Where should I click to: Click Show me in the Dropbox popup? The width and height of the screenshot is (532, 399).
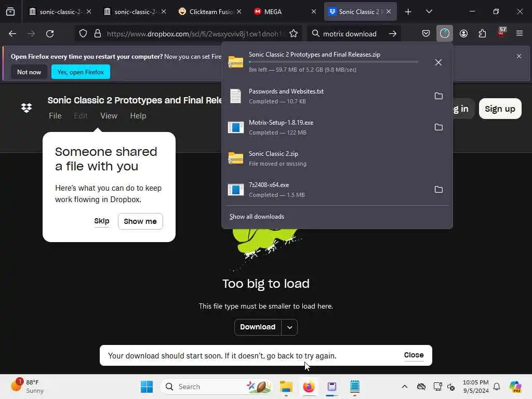pos(140,221)
